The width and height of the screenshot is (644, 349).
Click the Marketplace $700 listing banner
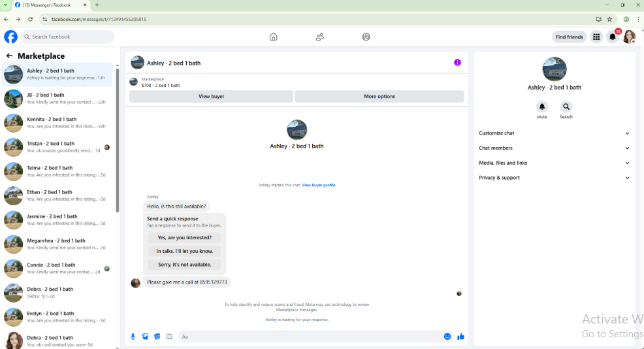pyautogui.click(x=297, y=82)
